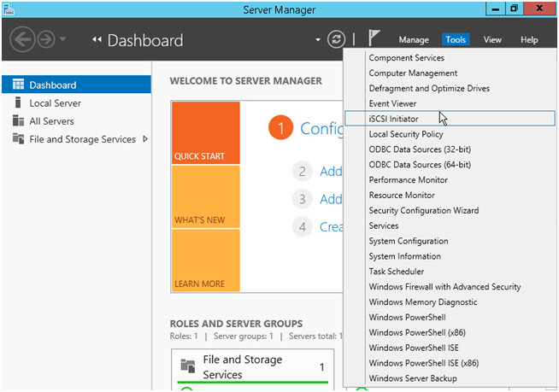Click the File and Storage Services sidebar icon
The image size is (559, 392).
[x=19, y=139]
